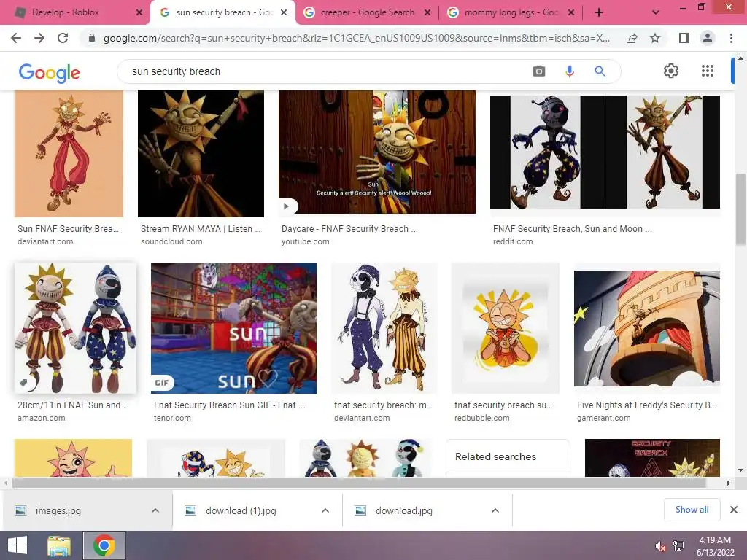View site info padlock icon

pos(92,38)
